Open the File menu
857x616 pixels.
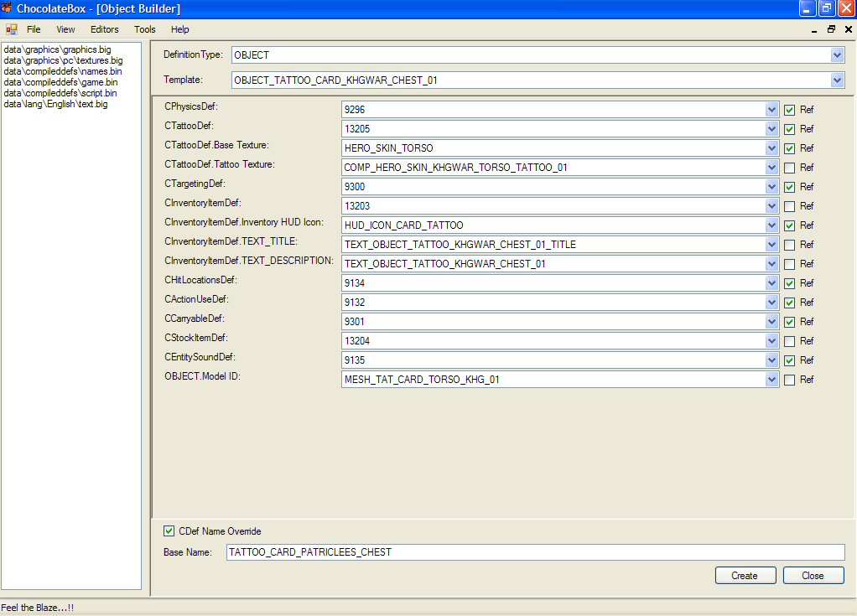pyautogui.click(x=34, y=29)
